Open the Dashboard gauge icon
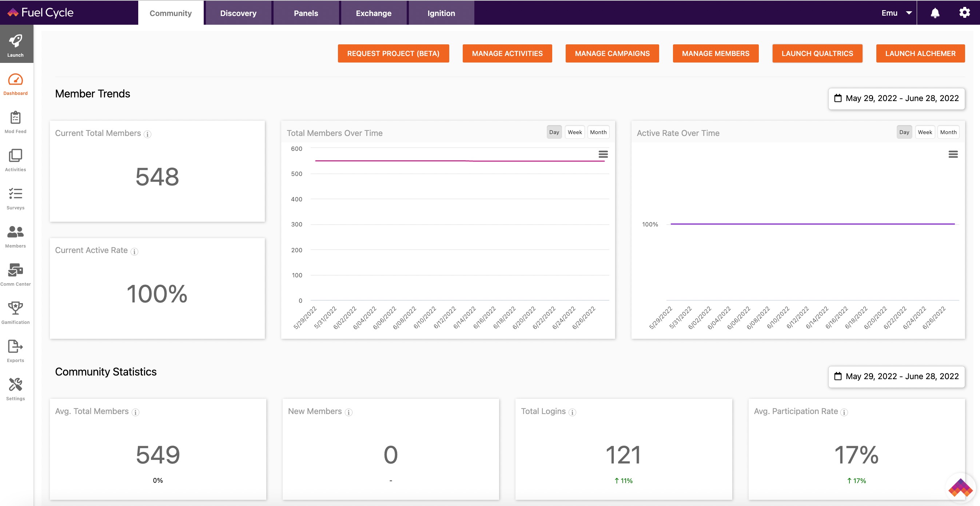 [16, 80]
